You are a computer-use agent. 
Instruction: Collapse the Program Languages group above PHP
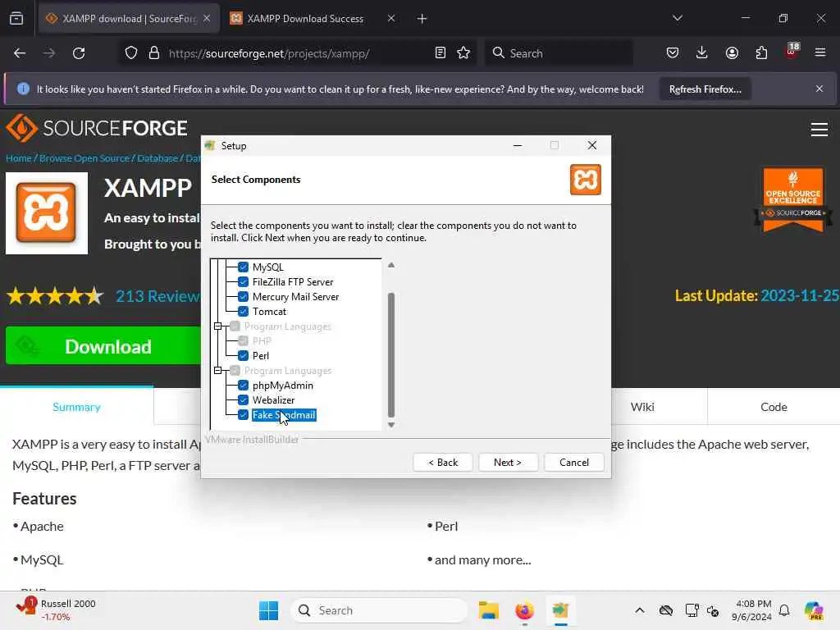[x=218, y=326]
